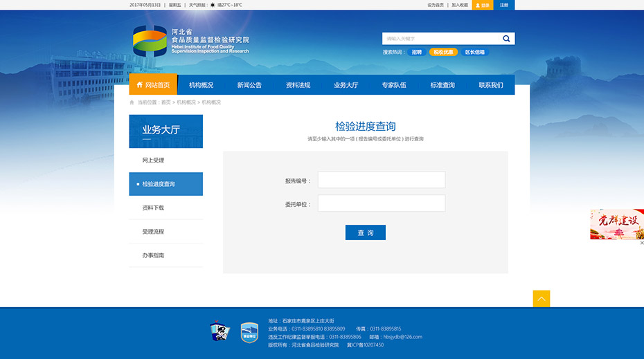644x359 pixels.
Task: Open 办事指南 in the sidebar
Action: (x=153, y=255)
